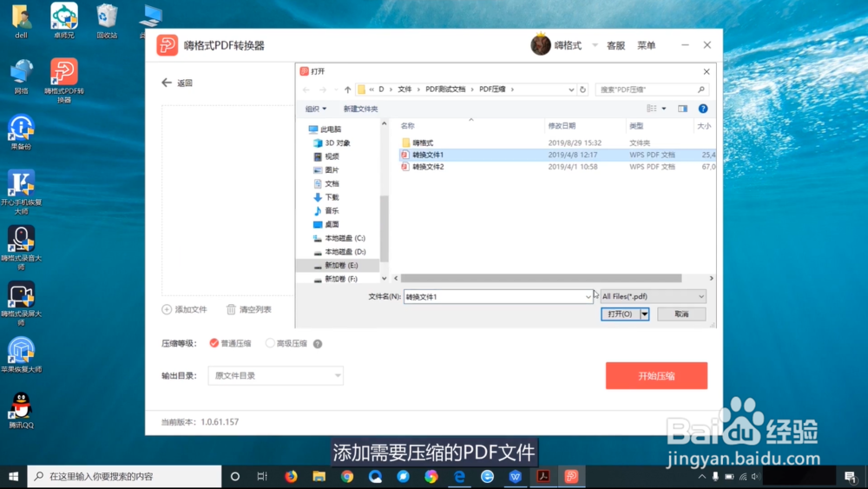Click PDF测试文档 in breadcrumb path
This screenshot has width=868, height=489.
point(445,89)
